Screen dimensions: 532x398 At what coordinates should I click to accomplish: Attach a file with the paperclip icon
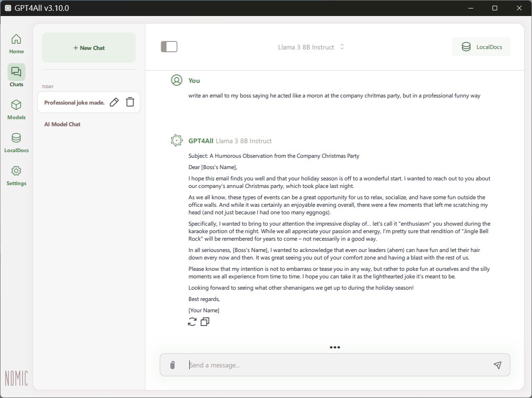172,365
